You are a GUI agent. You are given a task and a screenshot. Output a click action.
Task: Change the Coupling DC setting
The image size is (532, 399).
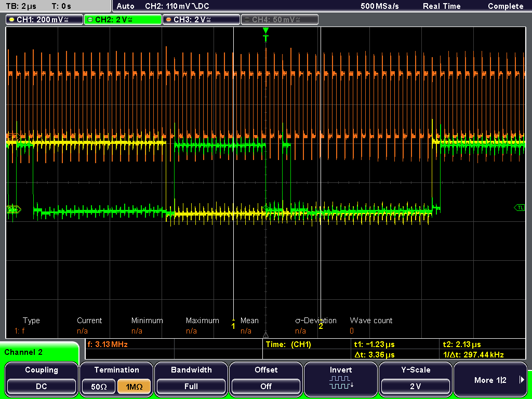tap(42, 386)
